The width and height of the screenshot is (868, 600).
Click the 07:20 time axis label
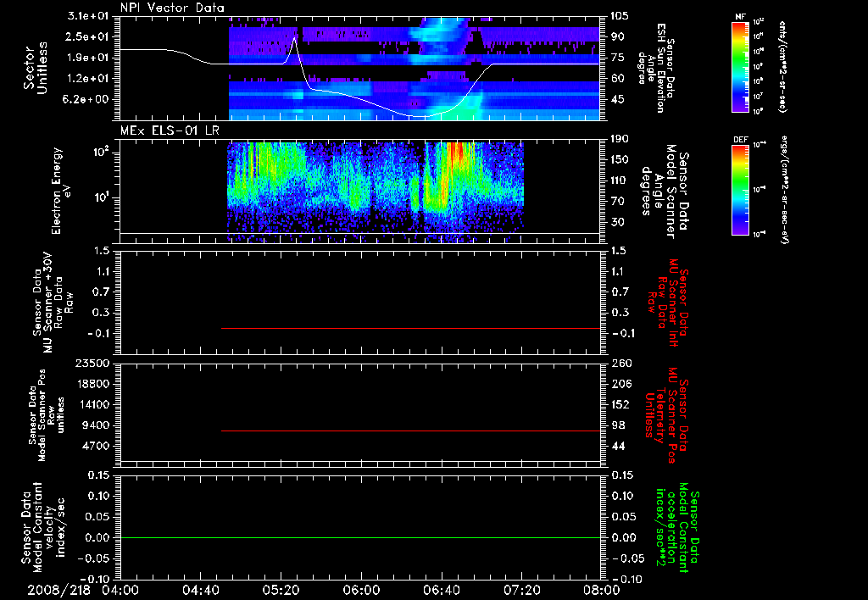tap(521, 590)
